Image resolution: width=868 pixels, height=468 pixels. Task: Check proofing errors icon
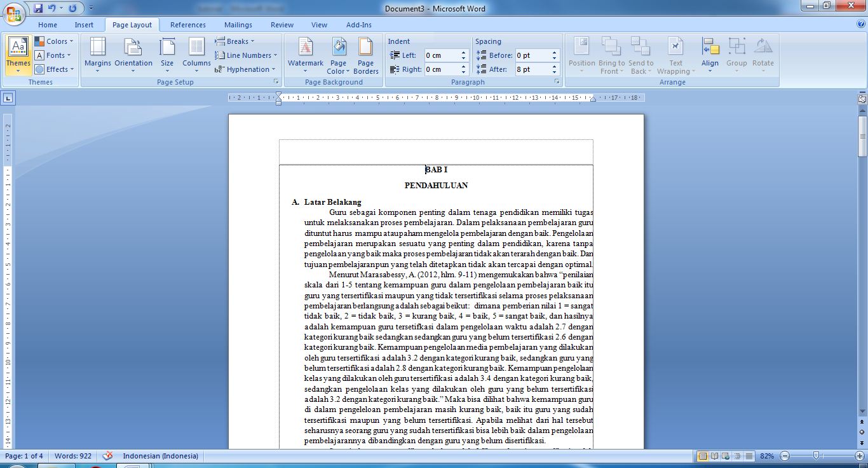[x=107, y=456]
